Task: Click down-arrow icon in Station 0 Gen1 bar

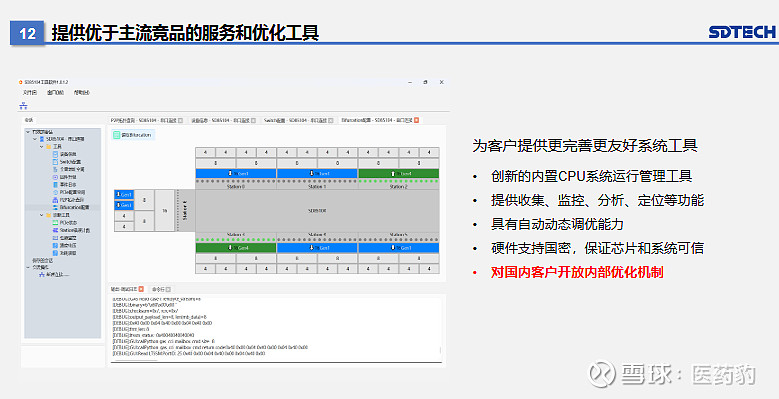Action: (x=231, y=173)
